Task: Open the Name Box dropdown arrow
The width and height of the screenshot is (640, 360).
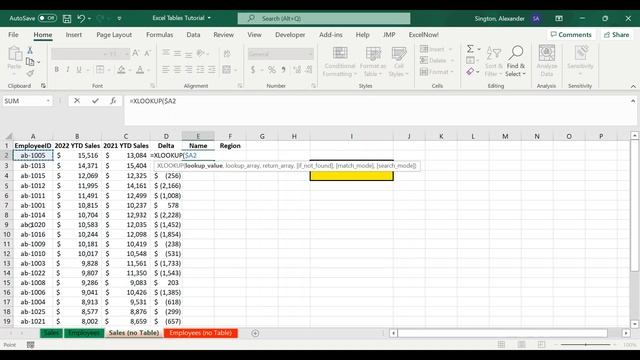Action: pyautogui.click(x=48, y=101)
